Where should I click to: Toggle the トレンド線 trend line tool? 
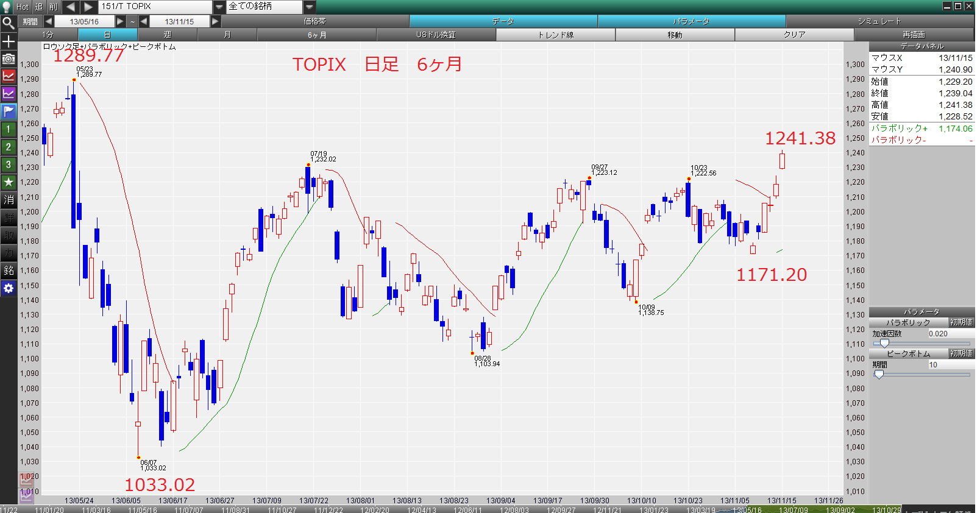click(x=556, y=35)
